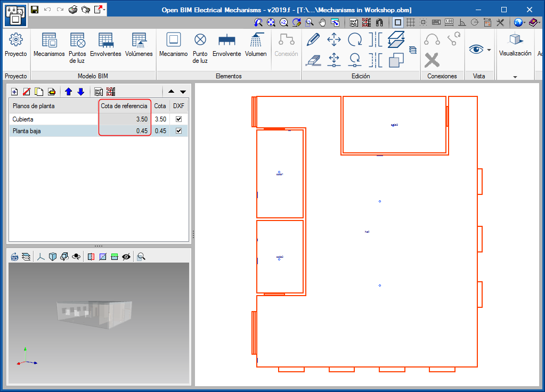Click the pan hand tool
This screenshot has height=392, width=545.
click(x=322, y=22)
